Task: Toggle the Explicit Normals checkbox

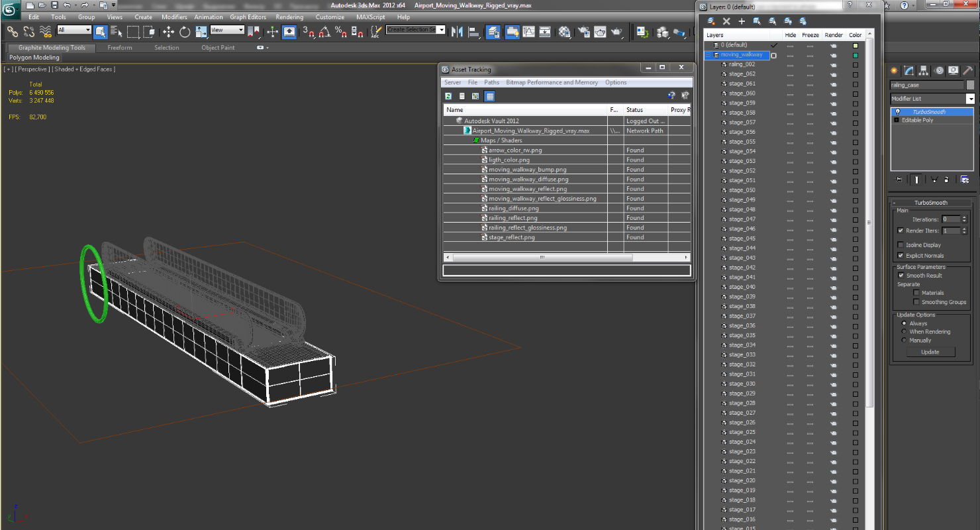Action: pyautogui.click(x=901, y=256)
